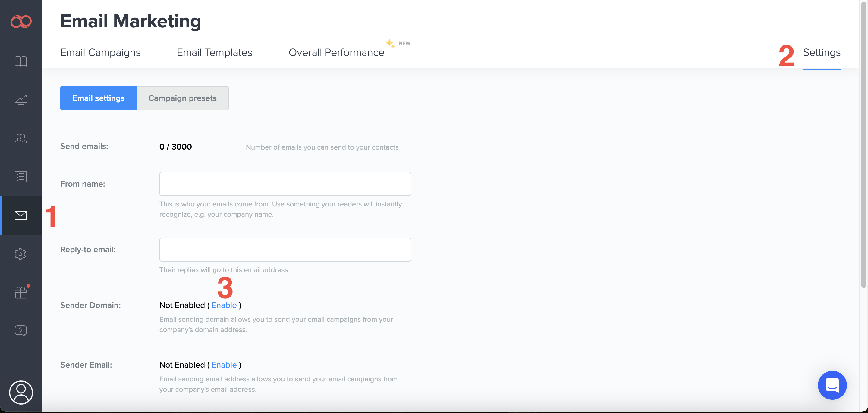Image resolution: width=868 pixels, height=413 pixels.
Task: Open the Overall Performance tab
Action: 336,52
